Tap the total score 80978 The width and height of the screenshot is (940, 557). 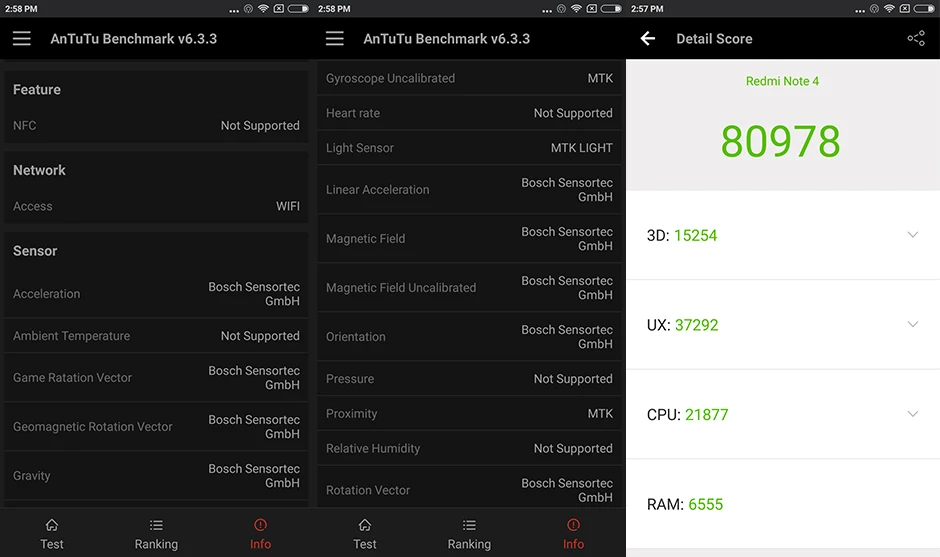point(780,141)
